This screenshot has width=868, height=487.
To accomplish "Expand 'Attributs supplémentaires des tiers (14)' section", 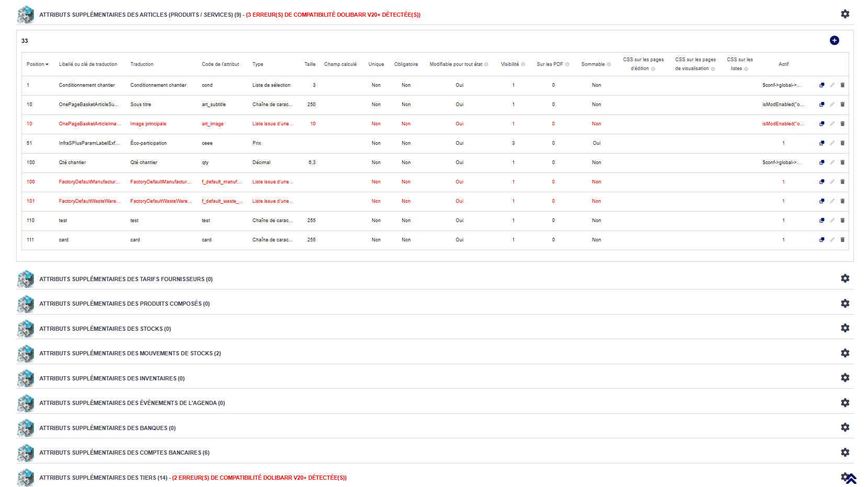I will (103, 478).
